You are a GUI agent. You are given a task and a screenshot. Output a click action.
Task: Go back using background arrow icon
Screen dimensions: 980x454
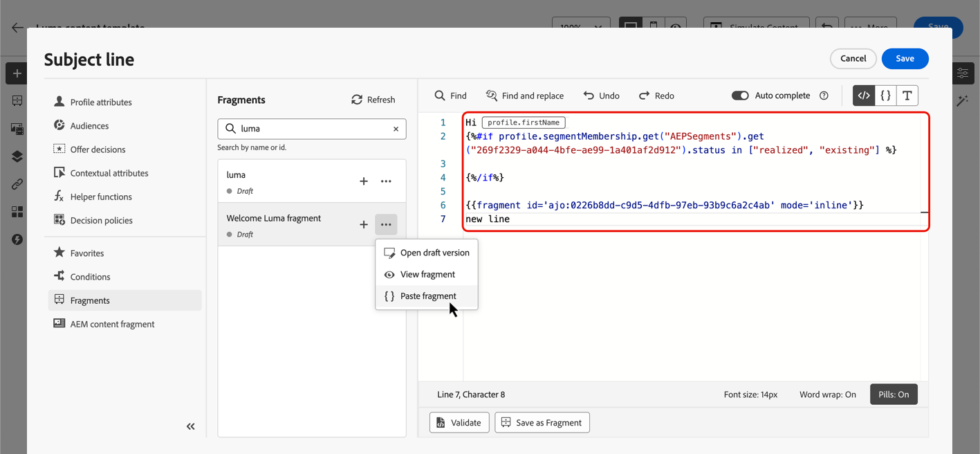(x=17, y=28)
